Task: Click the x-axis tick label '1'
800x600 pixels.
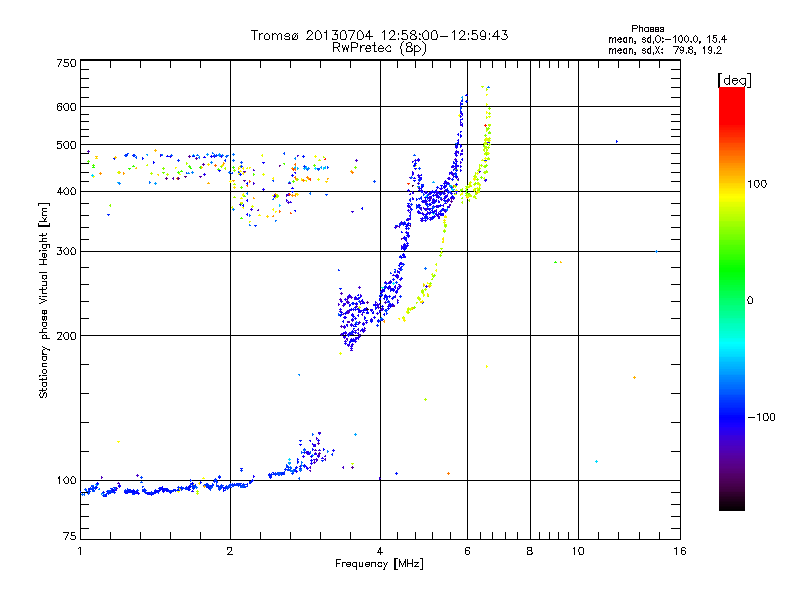Action: point(80,551)
